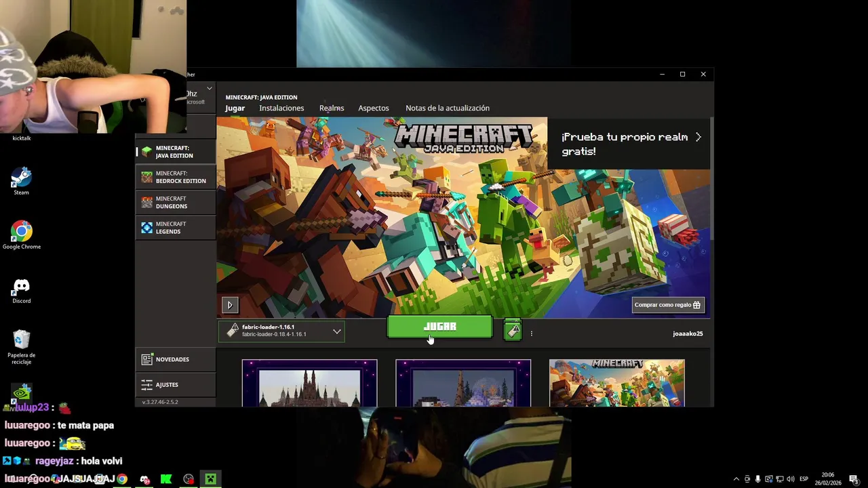
Task: Show hidden system tray icons
Action: (x=736, y=479)
